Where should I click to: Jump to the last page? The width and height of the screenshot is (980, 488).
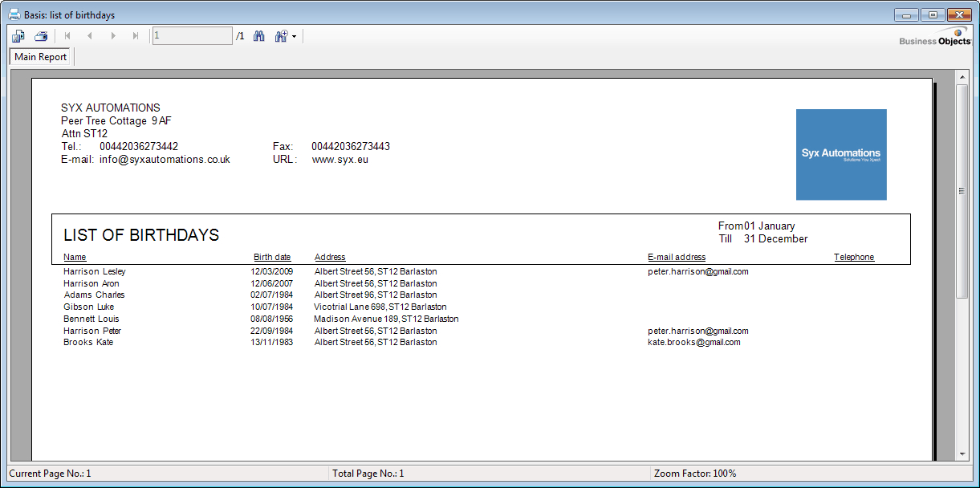[x=136, y=36]
